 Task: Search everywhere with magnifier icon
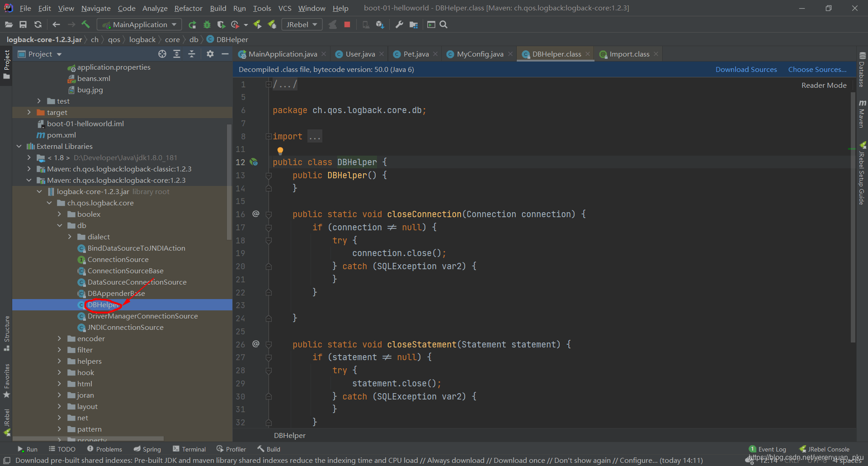pyautogui.click(x=443, y=24)
